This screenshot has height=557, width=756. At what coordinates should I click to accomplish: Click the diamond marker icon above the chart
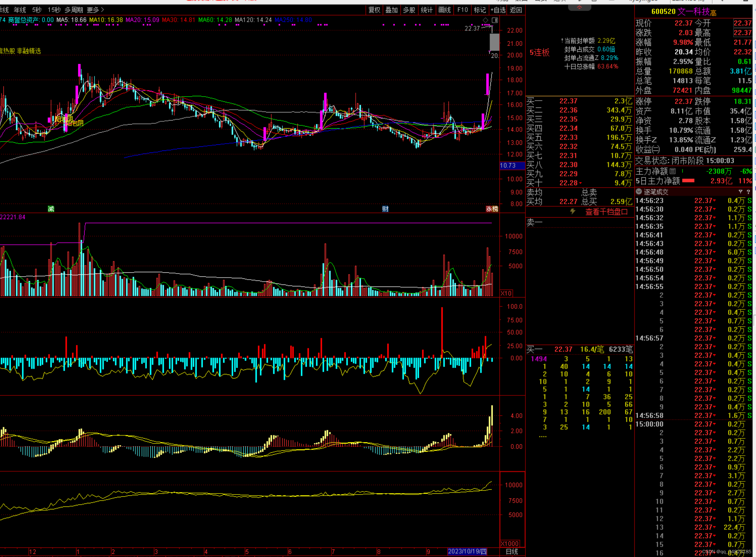pos(486,20)
